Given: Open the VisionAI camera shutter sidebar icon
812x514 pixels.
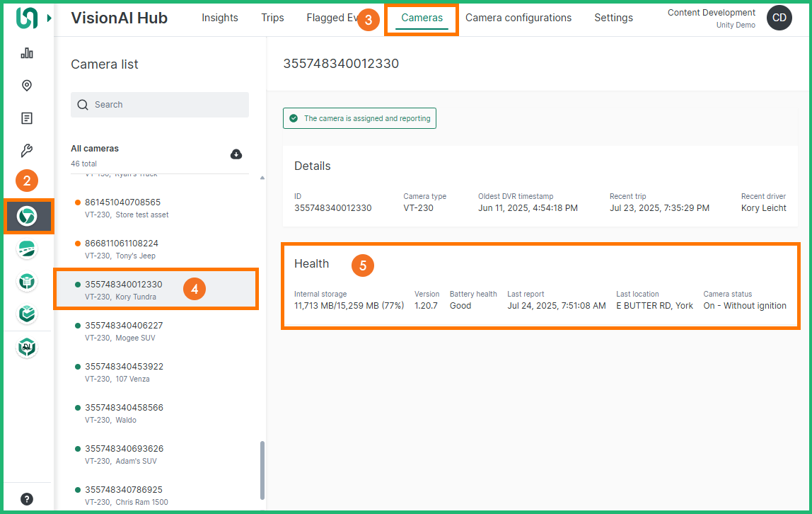Looking at the screenshot, I should point(27,216).
